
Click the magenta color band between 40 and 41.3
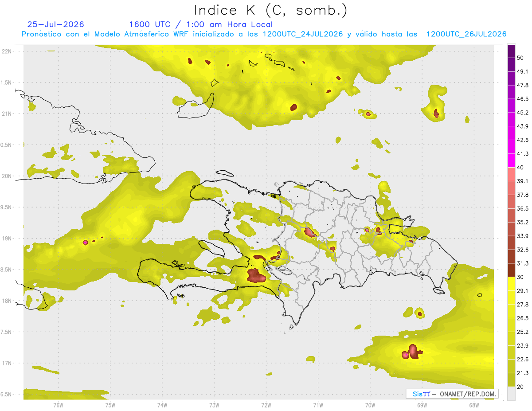(x=511, y=160)
